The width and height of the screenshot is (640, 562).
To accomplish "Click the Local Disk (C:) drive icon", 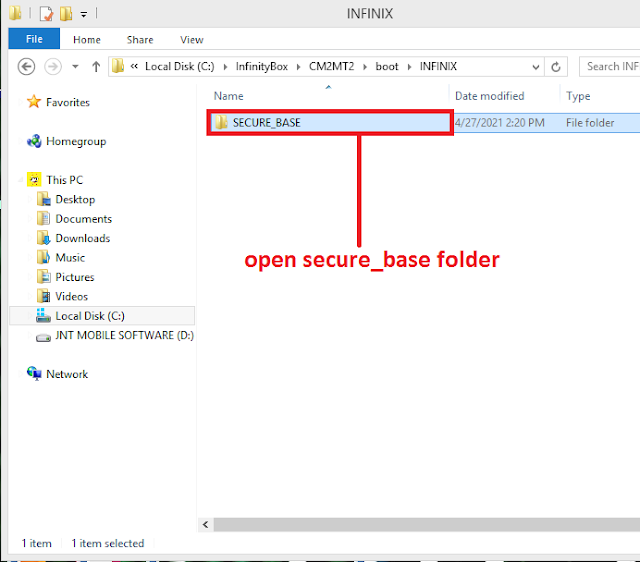I will [x=43, y=315].
